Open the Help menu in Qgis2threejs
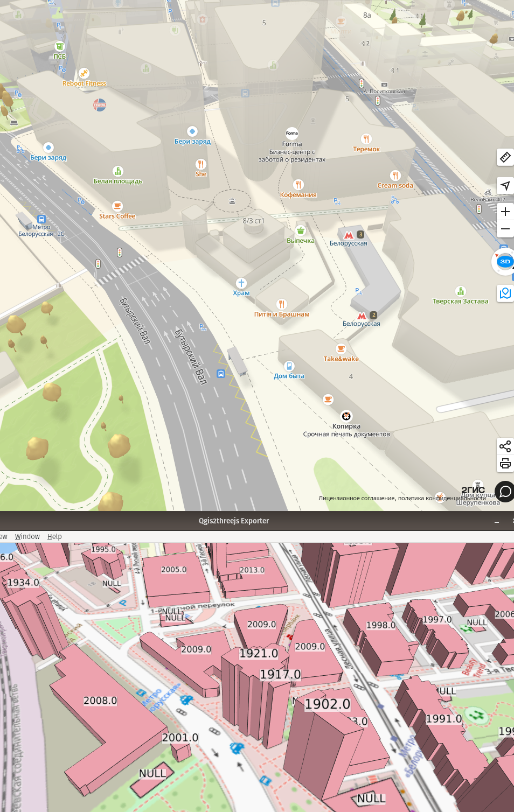Viewport: 514px width, 812px height. pos(54,536)
